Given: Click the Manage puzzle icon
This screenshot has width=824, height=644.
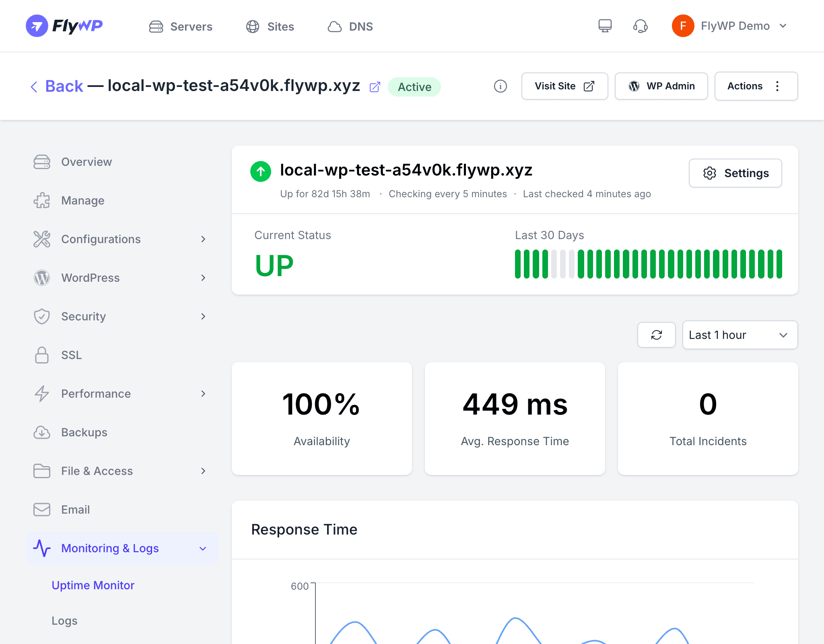Looking at the screenshot, I should tap(42, 200).
